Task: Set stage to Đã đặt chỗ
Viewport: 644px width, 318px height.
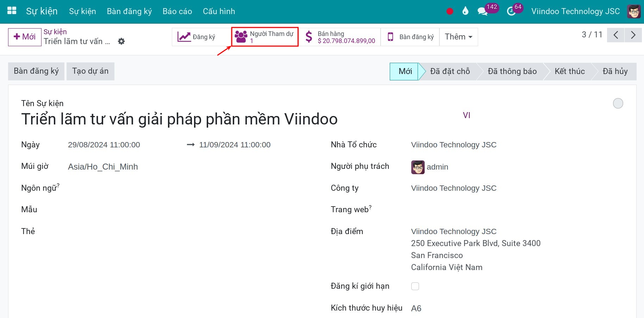Action: (x=450, y=72)
